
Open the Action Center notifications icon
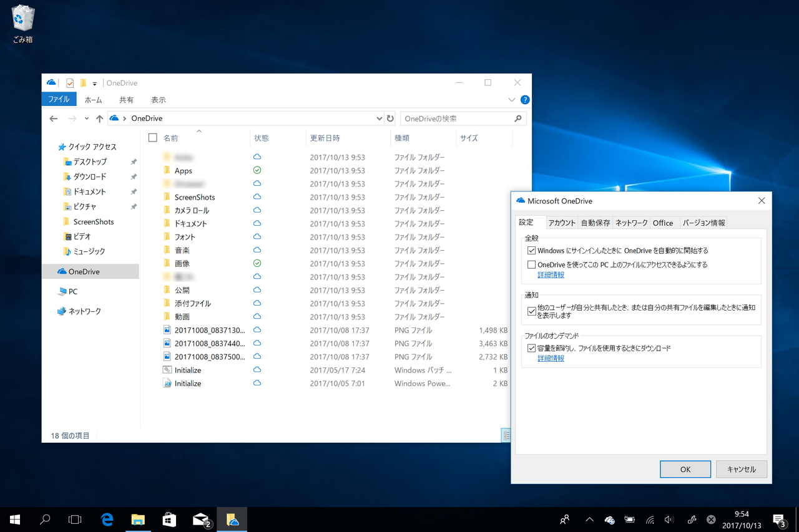(778, 520)
